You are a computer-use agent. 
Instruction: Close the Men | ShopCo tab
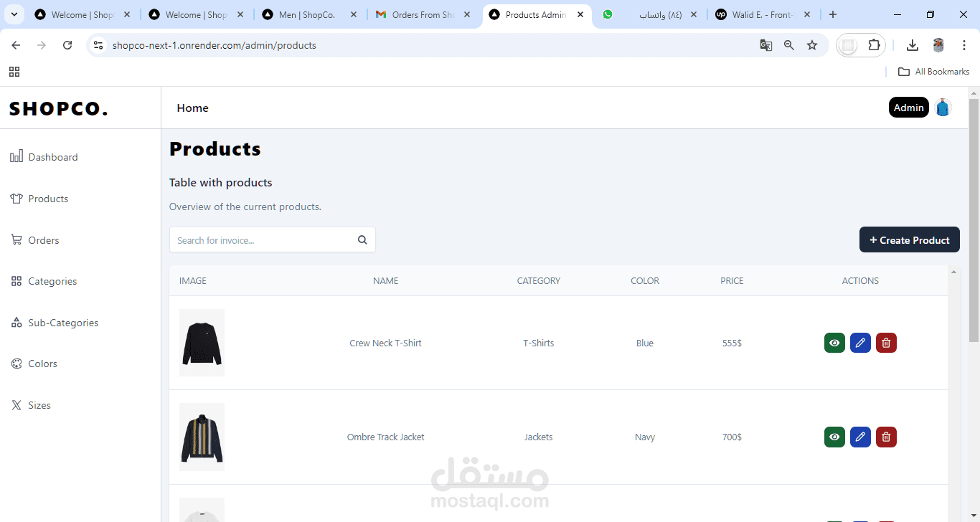click(354, 14)
